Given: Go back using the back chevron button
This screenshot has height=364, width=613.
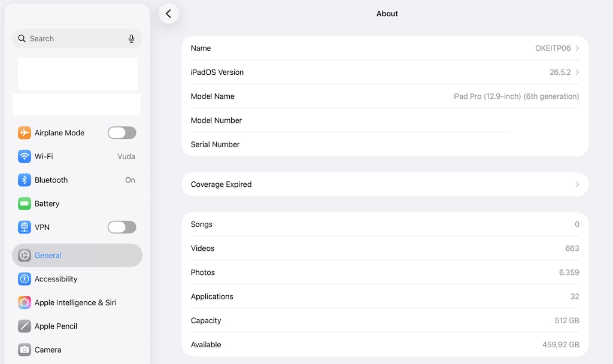Looking at the screenshot, I should point(168,14).
